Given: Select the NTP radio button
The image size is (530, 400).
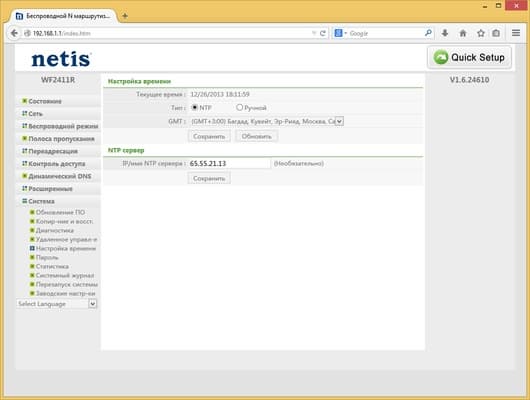Looking at the screenshot, I should pos(195,108).
